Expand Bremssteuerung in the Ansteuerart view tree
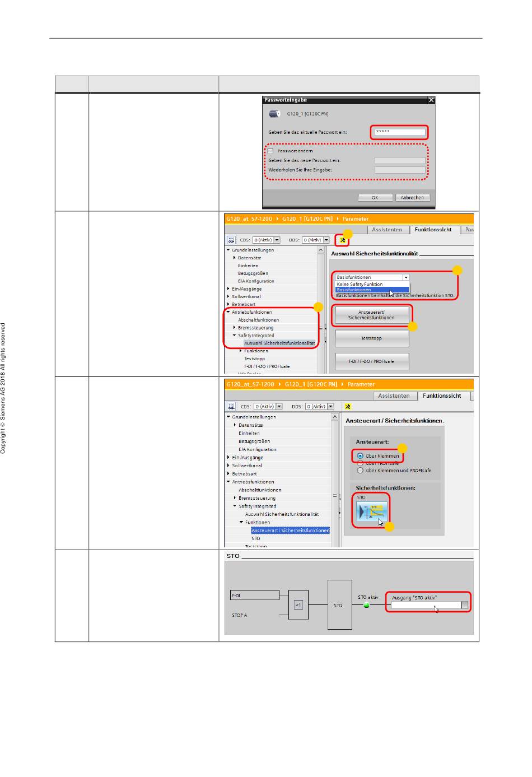The height and width of the screenshot is (777, 532). click(x=235, y=498)
